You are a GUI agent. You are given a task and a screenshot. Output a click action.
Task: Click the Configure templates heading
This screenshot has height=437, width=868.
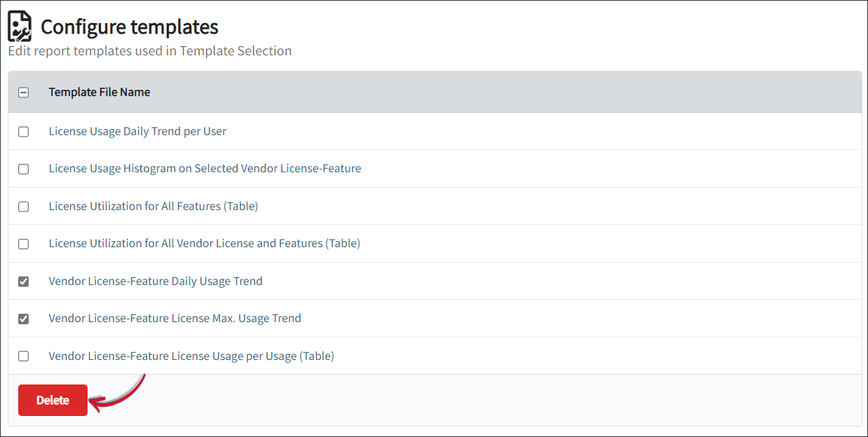[x=129, y=27]
